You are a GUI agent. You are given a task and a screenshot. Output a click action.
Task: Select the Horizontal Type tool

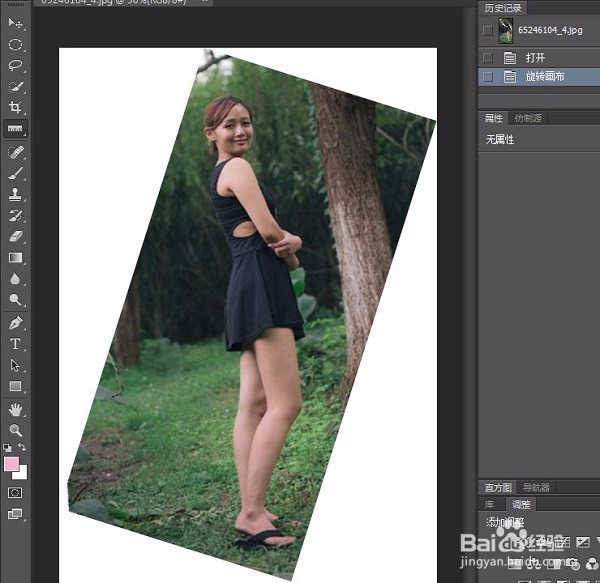15,344
